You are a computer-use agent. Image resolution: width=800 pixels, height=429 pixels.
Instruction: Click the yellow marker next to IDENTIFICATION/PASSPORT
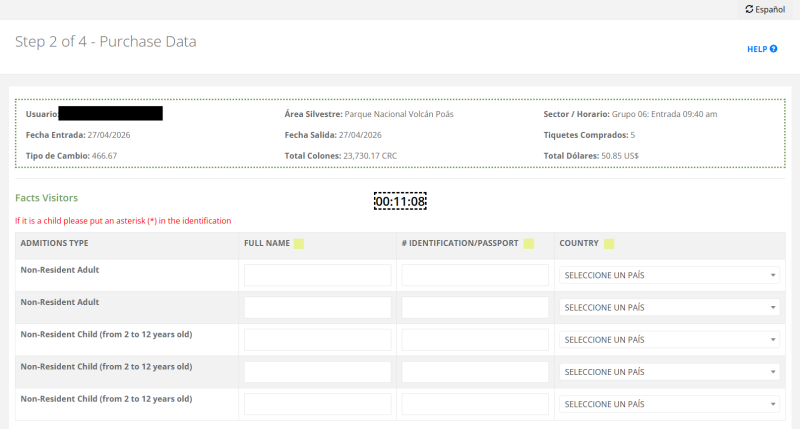coord(529,244)
